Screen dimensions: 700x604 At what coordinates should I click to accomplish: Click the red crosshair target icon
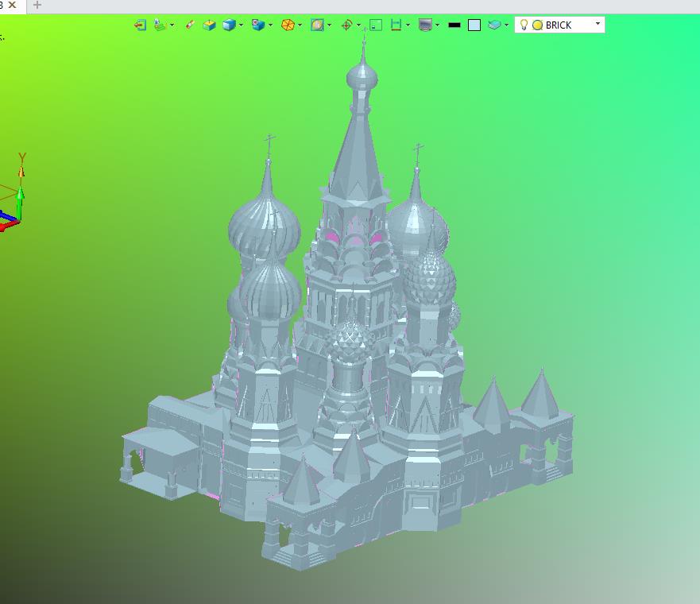point(346,25)
